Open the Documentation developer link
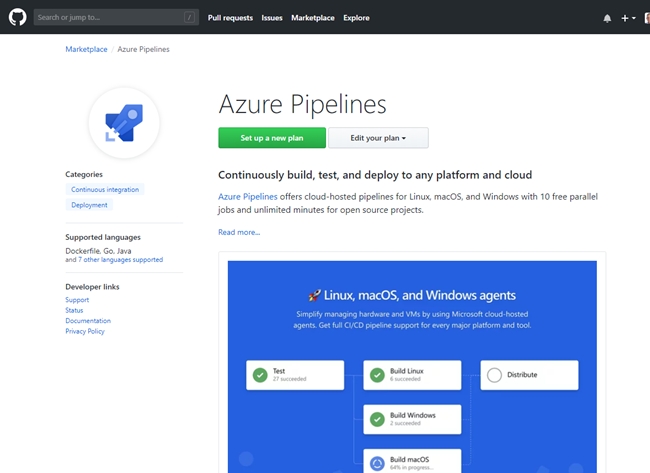 pyautogui.click(x=88, y=320)
